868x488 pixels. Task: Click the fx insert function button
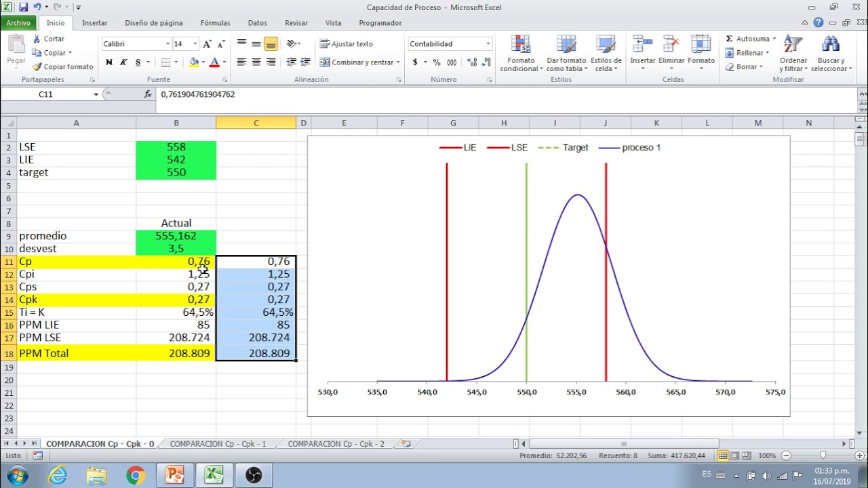click(x=149, y=94)
